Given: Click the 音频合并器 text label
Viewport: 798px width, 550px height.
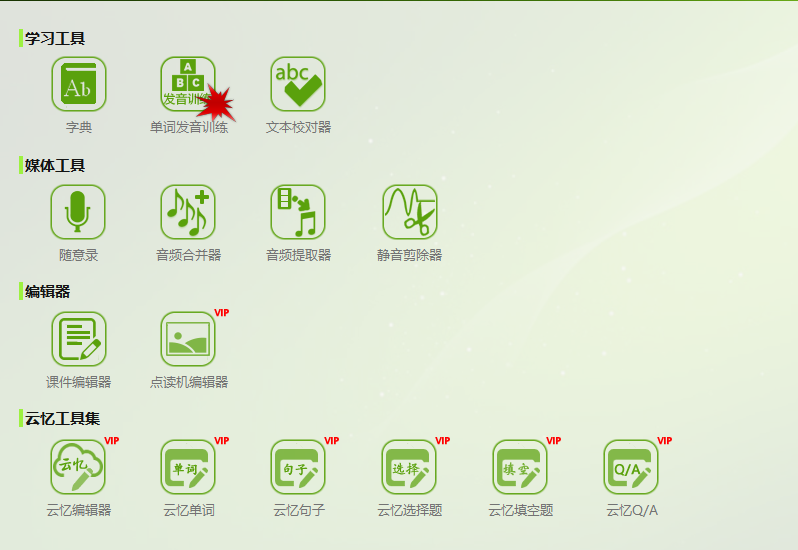Looking at the screenshot, I should pyautogui.click(x=188, y=254).
